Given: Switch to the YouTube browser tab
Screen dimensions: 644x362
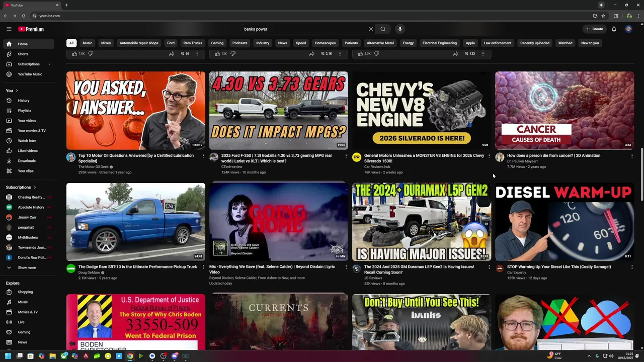Looking at the screenshot, I should tap(31, 5).
